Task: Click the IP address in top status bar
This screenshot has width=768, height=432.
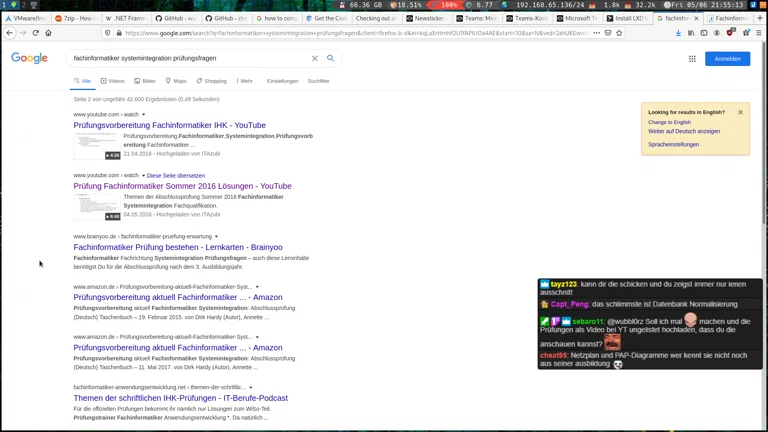Action: [550, 5]
